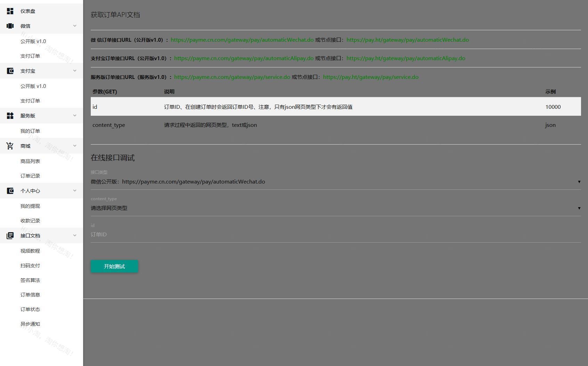Click the example value 10000
Viewport: 588px width, 366px height.
click(x=553, y=107)
